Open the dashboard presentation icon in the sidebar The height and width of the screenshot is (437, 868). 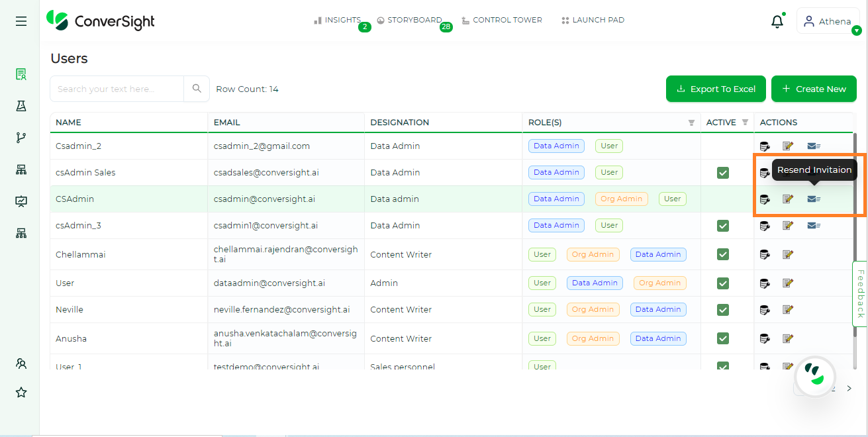pyautogui.click(x=21, y=201)
